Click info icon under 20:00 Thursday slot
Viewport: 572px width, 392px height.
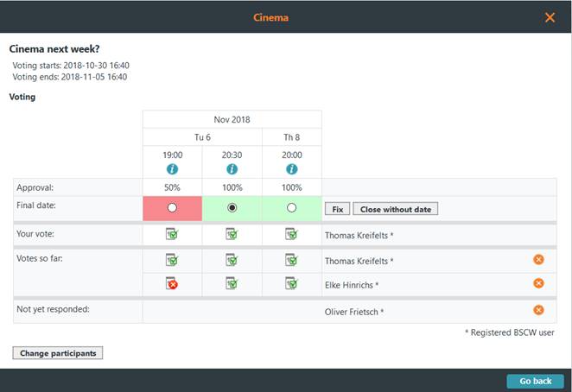click(291, 169)
